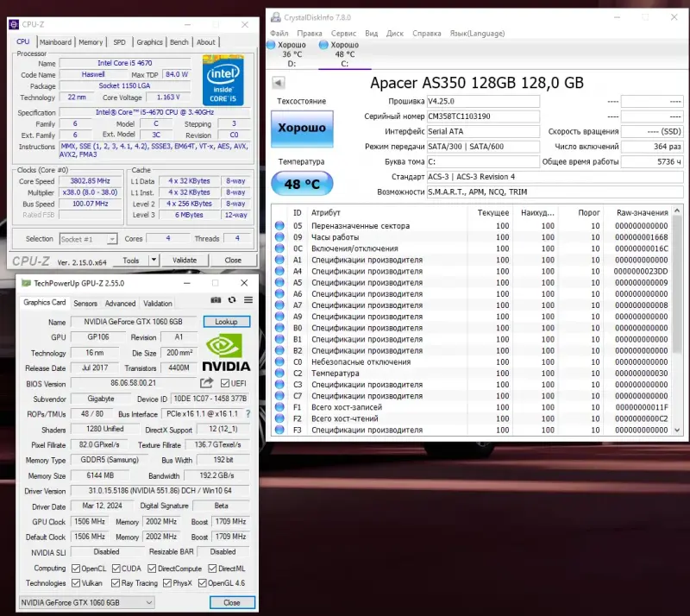Screen dimensions: 690x616
Task: Open the GPU selector dropdown in GPU-Z
Action: tap(87, 602)
